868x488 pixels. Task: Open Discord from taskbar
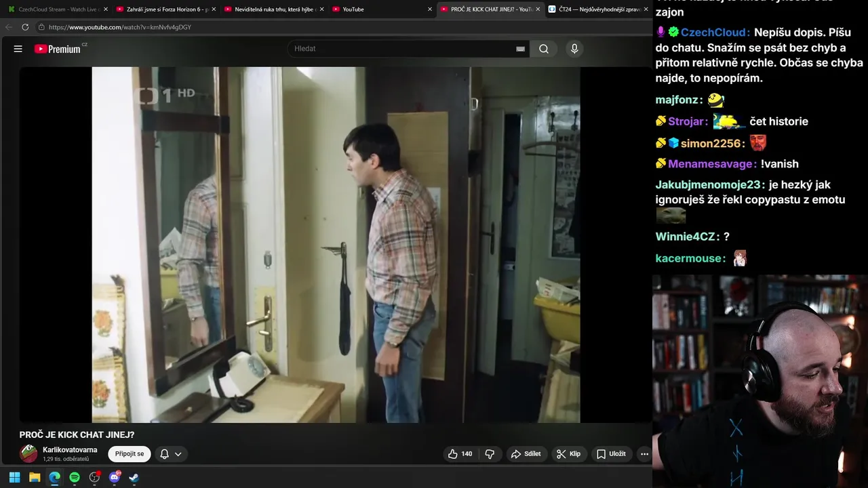click(114, 477)
